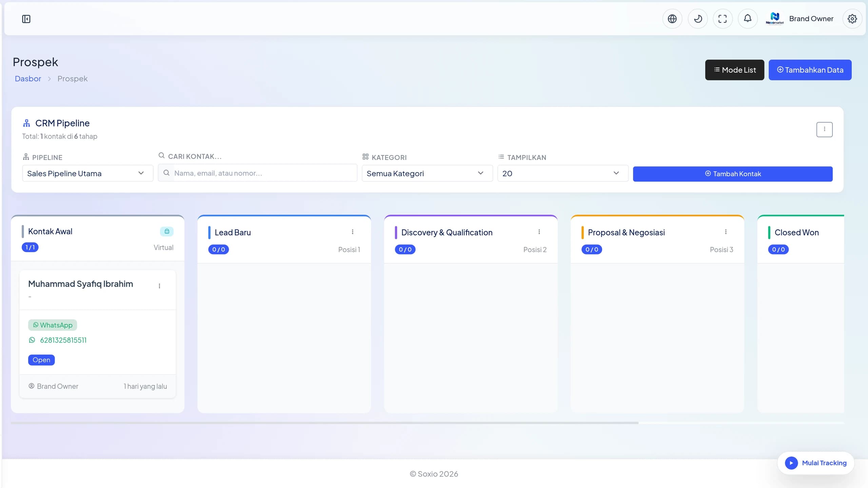Toggle dark mode with the moon icon

(697, 19)
